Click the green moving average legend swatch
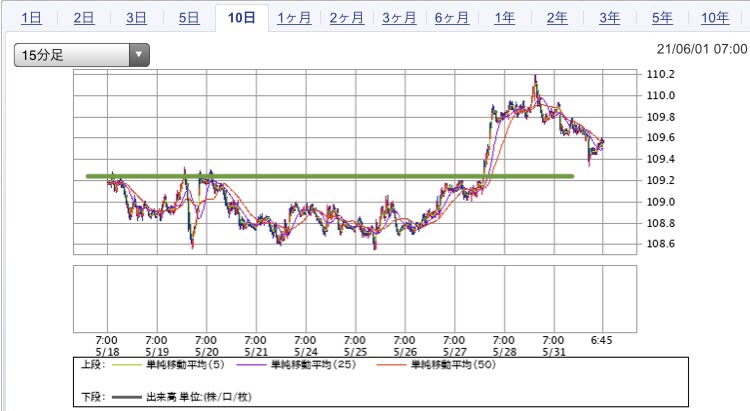 tap(126, 366)
